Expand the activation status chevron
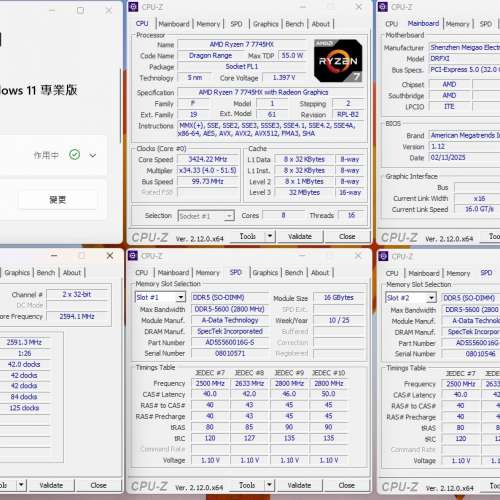This screenshot has width=500, height=500. click(93, 155)
